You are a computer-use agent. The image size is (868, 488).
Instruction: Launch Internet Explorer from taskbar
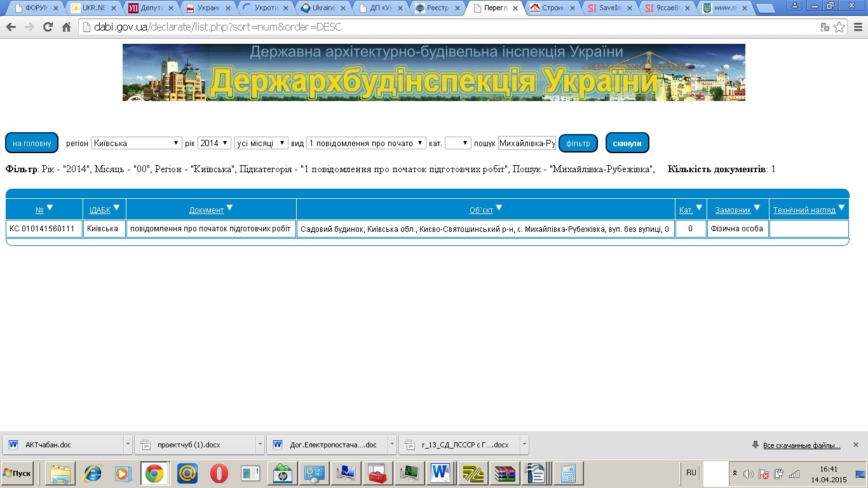click(x=93, y=473)
